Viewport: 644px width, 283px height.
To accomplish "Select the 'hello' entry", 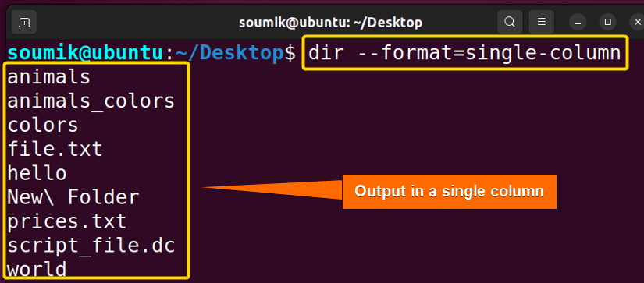I will coord(37,172).
